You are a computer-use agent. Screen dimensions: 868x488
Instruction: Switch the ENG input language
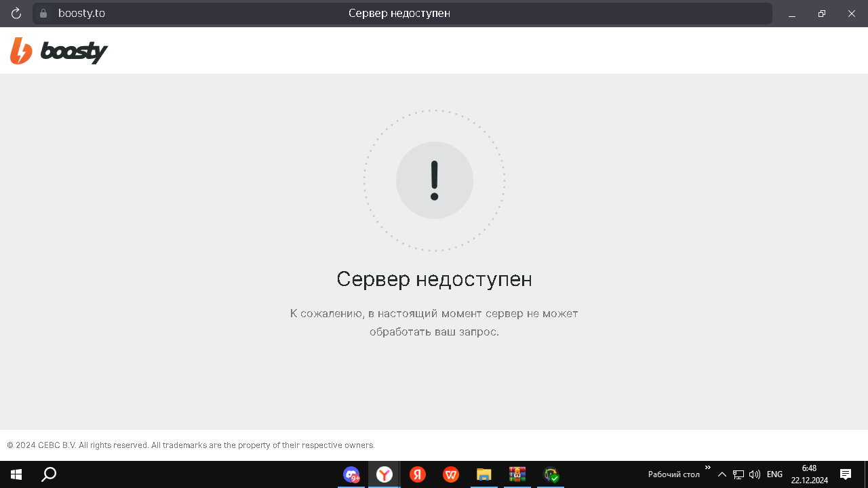click(x=774, y=474)
